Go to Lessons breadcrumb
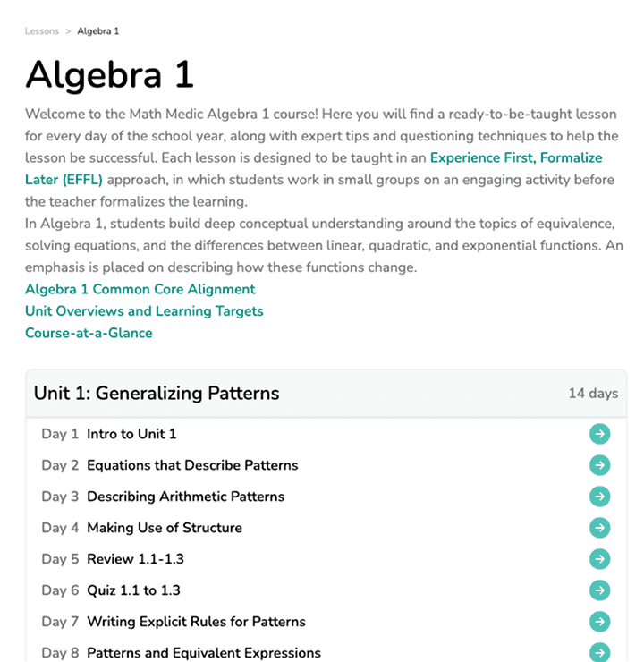The width and height of the screenshot is (644, 662). (42, 31)
